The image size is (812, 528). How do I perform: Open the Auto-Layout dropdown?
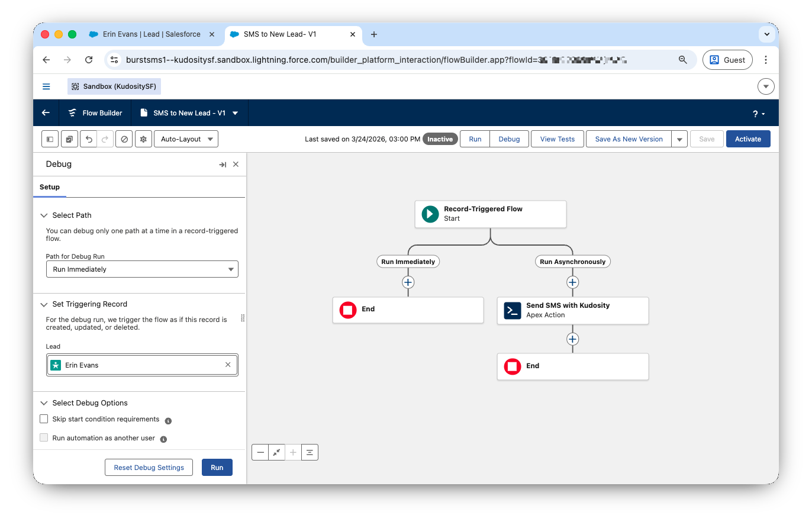click(186, 139)
